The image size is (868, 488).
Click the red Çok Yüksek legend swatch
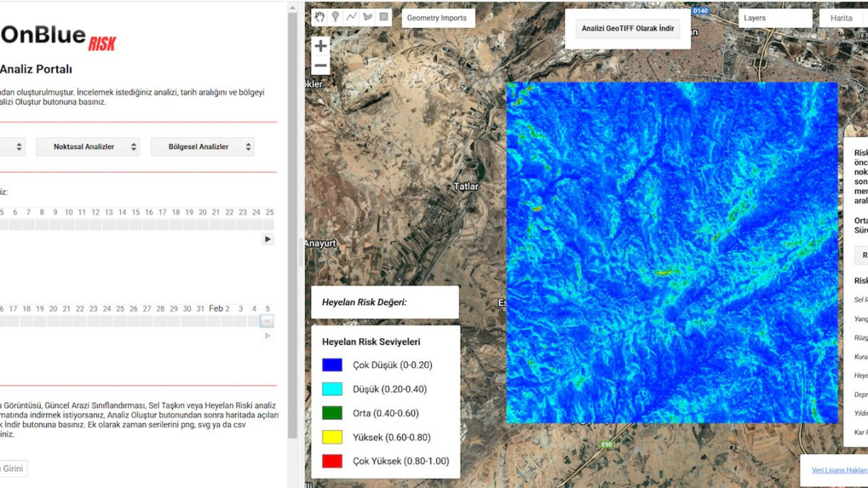tap(332, 462)
